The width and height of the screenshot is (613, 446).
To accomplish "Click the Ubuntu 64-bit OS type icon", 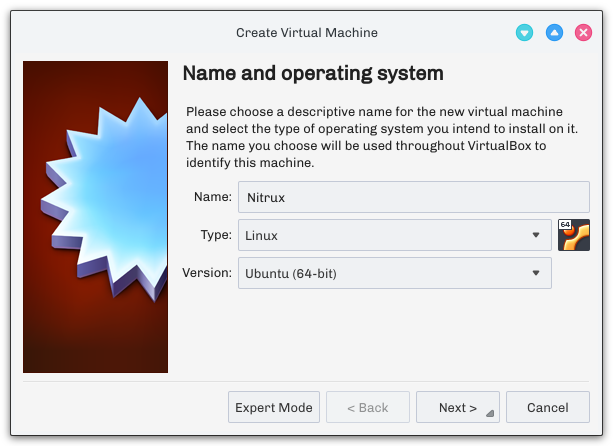I will (x=574, y=235).
